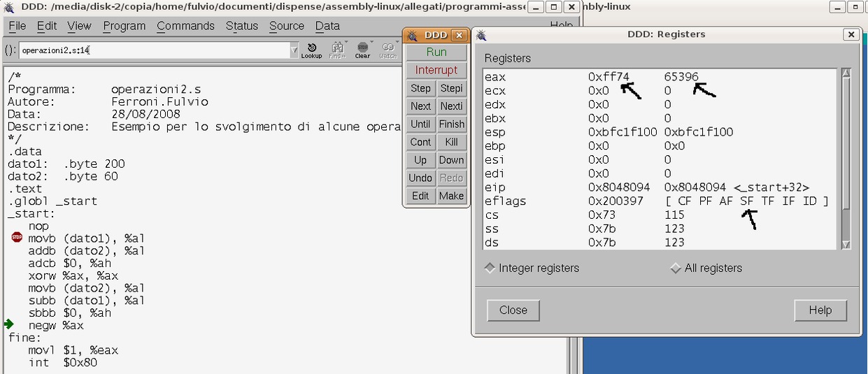Viewport: 868px width, 374px height.
Task: Close the Registers dialog with Close button
Action: pyautogui.click(x=513, y=310)
